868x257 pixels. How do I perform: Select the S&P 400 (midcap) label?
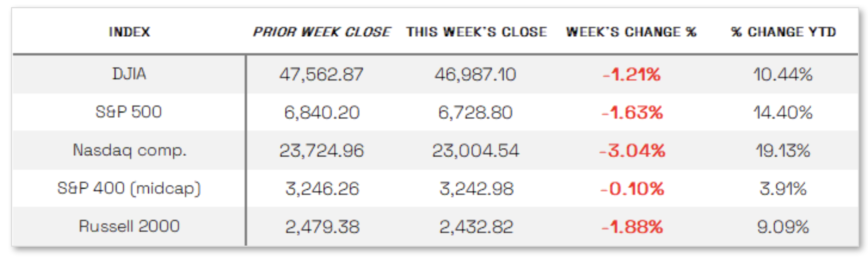point(129,188)
